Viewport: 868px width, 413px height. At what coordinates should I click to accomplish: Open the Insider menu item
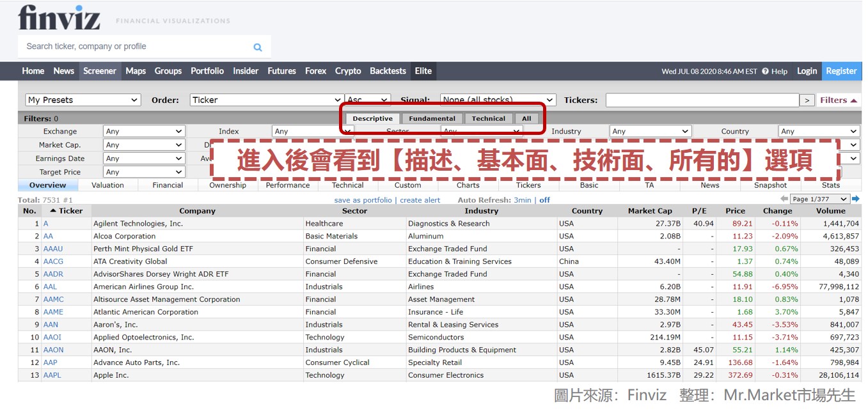[246, 71]
